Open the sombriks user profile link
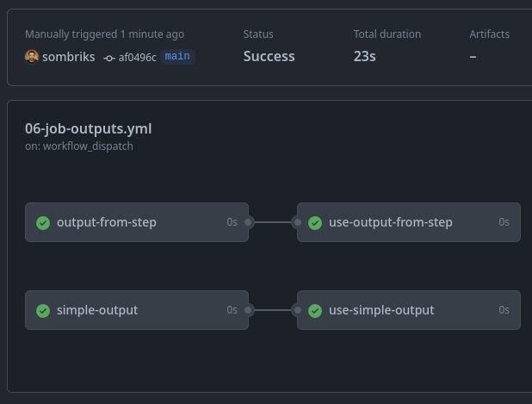This screenshot has width=532, height=404. coord(69,57)
